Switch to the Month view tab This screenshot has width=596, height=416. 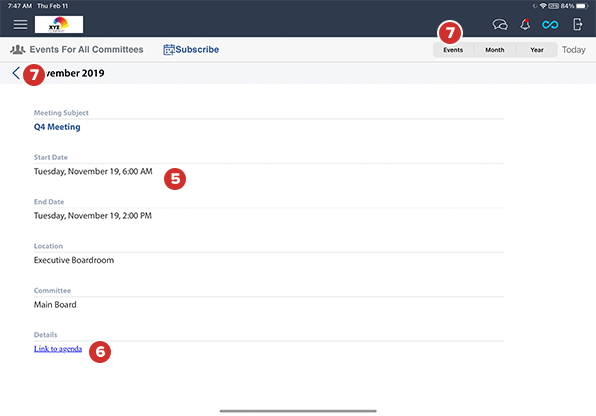[x=495, y=50]
